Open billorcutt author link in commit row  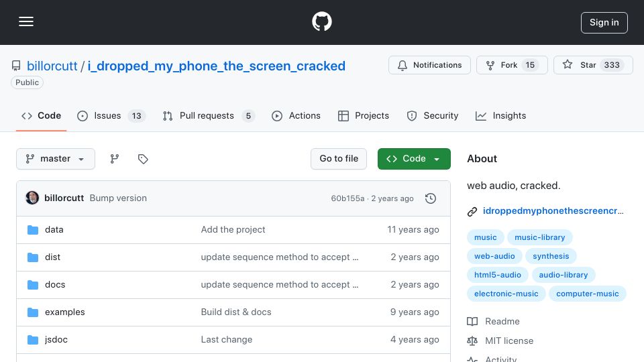(64, 198)
